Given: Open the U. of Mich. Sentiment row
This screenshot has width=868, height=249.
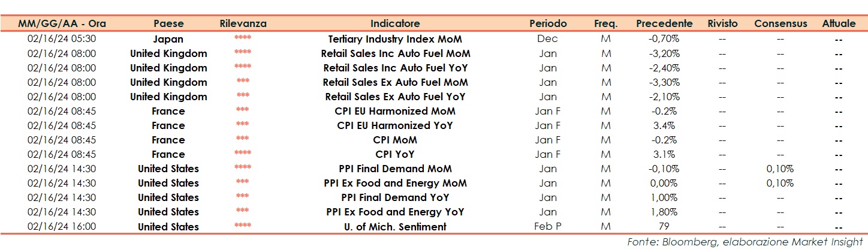Looking at the screenshot, I should coord(395,227).
